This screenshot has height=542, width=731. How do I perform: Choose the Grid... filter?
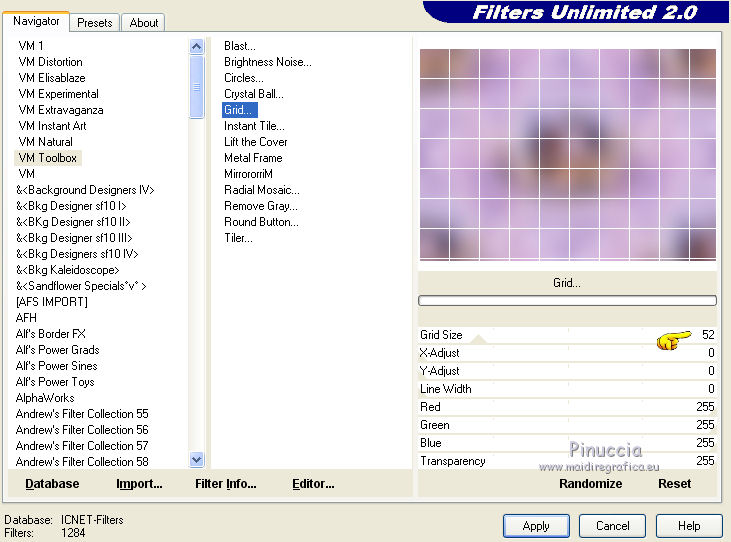point(240,110)
